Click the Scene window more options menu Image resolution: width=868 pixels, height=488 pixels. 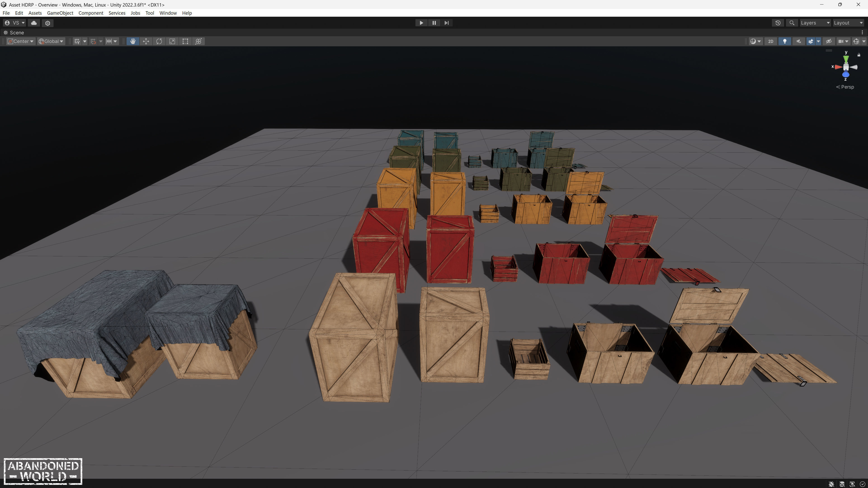pyautogui.click(x=862, y=32)
